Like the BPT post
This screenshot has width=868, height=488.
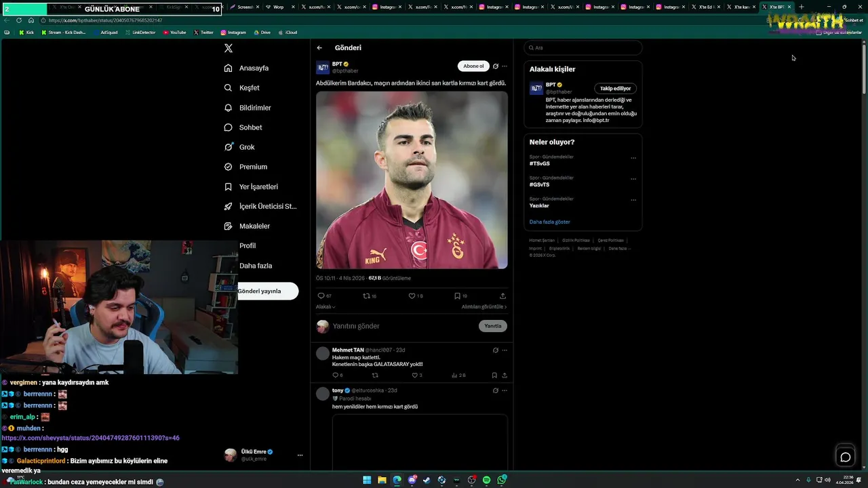click(x=412, y=296)
